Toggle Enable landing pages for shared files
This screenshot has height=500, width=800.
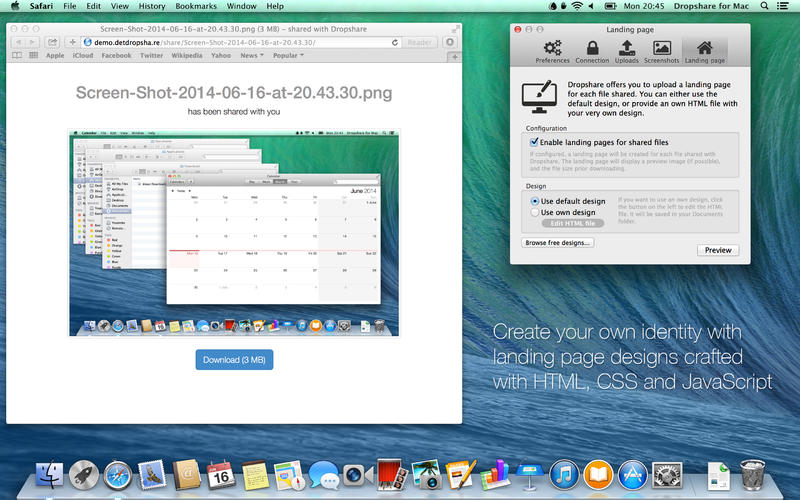click(534, 142)
